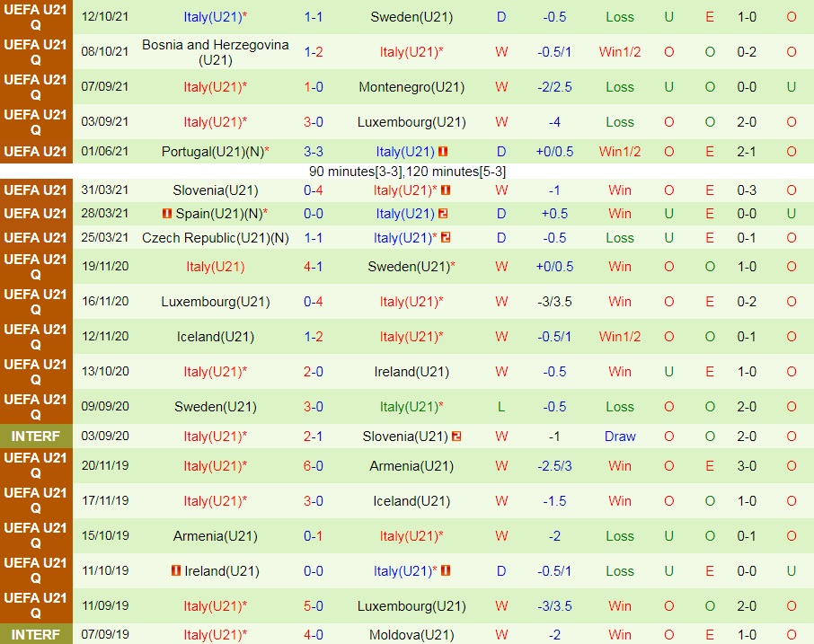814x644 pixels.
Task: Open Moldova(U21) team link
Action: pos(411,635)
